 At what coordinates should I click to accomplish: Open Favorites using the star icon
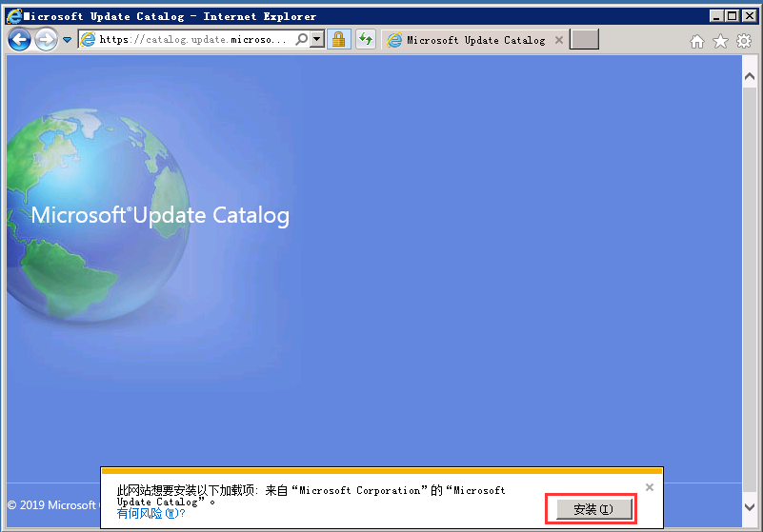(720, 41)
